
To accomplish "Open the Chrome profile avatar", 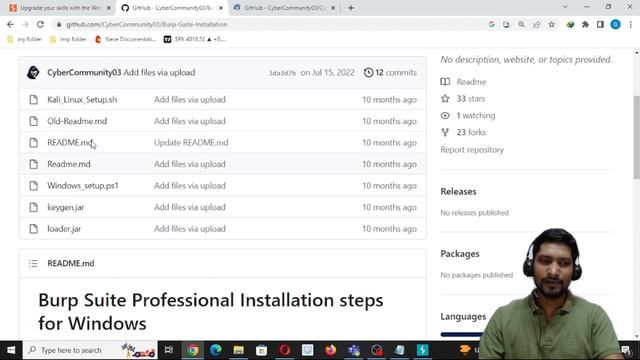I will (x=616, y=24).
